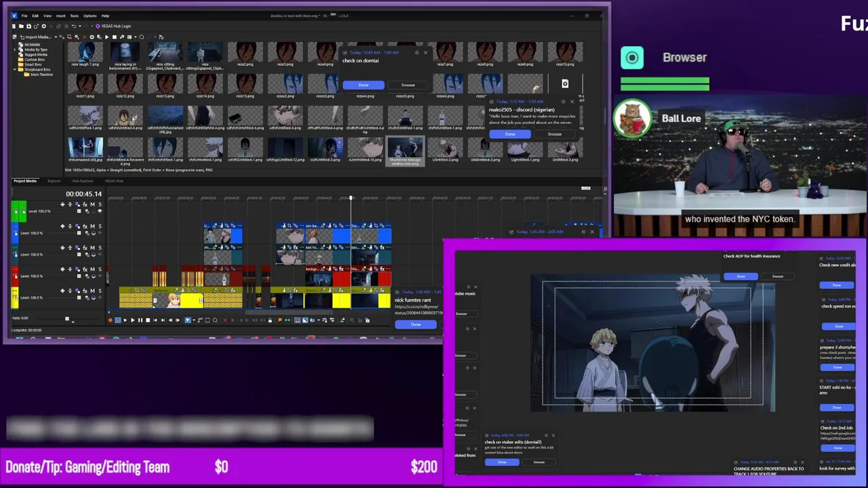868x488 pixels.
Task: Insert a marker with orange flag icon
Action: pyautogui.click(x=279, y=320)
